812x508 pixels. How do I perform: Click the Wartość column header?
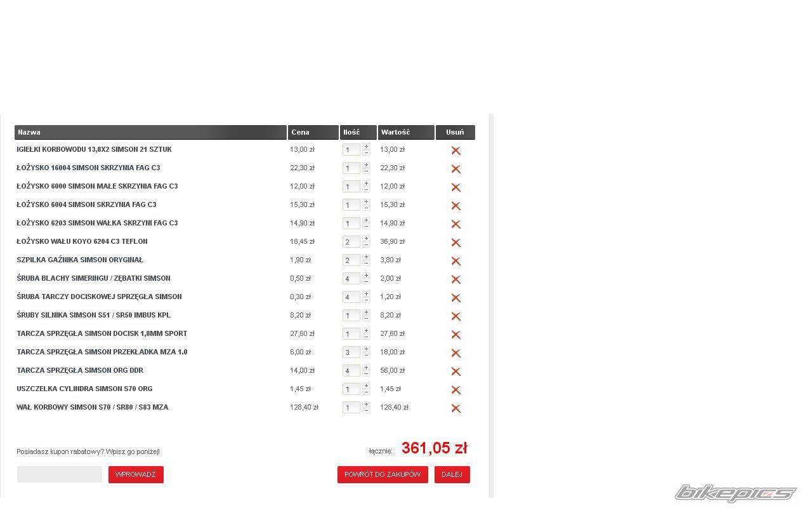click(x=406, y=132)
